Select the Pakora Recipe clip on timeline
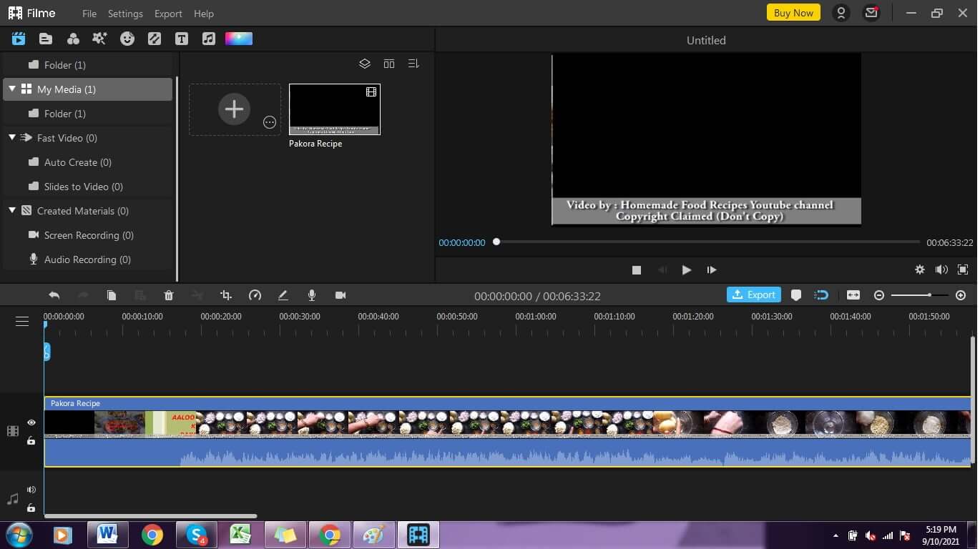 click(x=507, y=432)
